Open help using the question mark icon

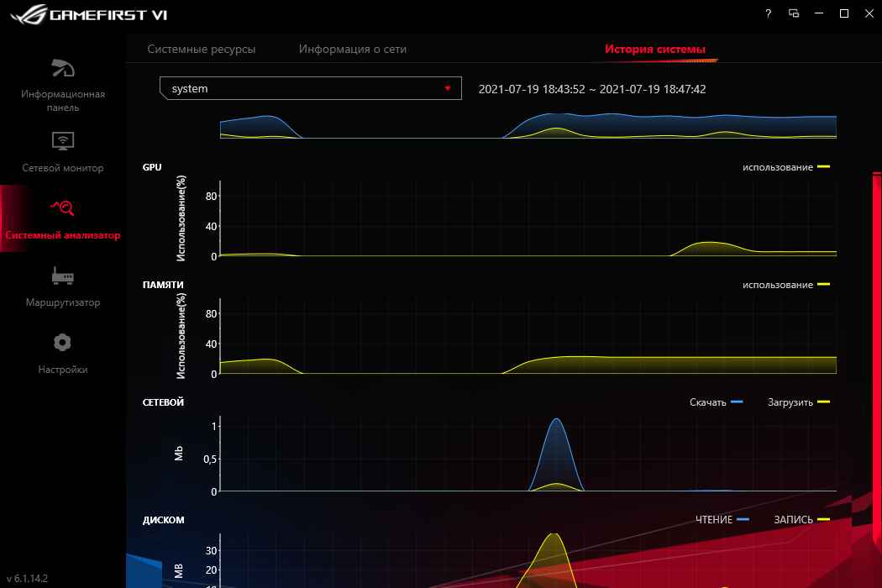(767, 13)
